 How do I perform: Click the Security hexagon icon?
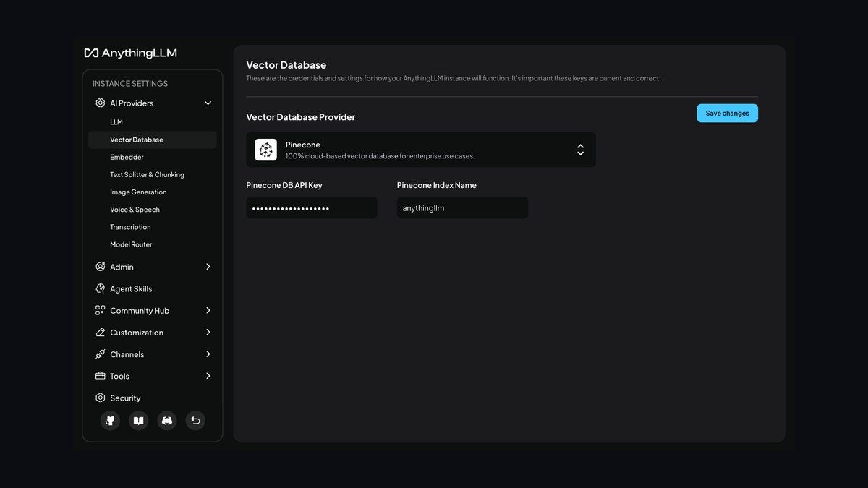pyautogui.click(x=101, y=398)
